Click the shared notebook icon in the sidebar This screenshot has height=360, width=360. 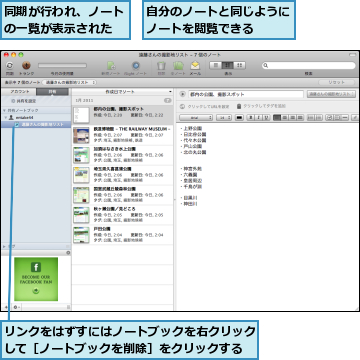click(x=17, y=124)
